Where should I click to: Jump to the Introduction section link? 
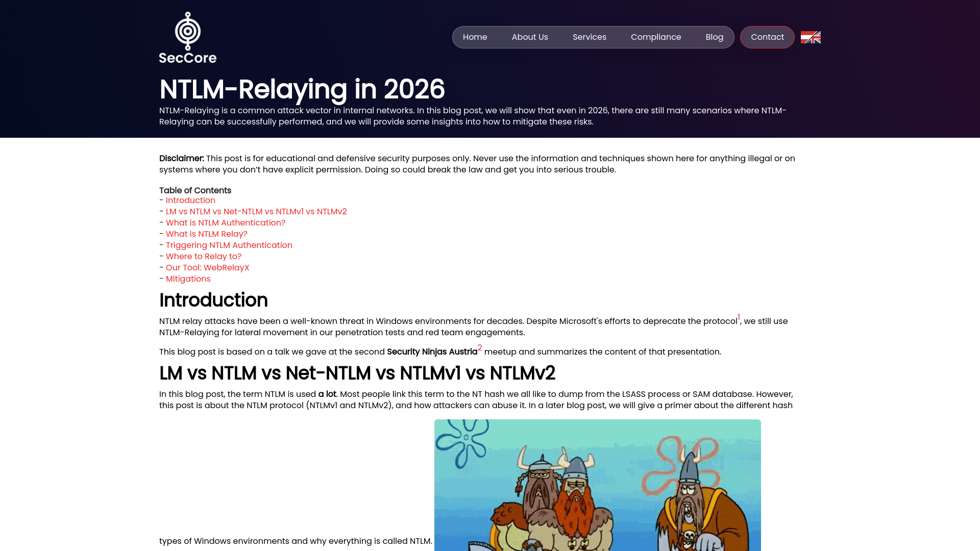coord(190,200)
